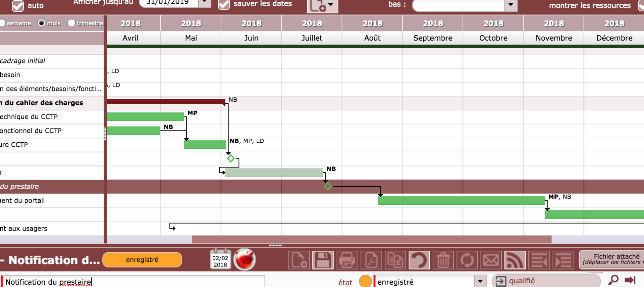Export the item to PDF
Viewport: 644px width, 287px height.
point(371,260)
